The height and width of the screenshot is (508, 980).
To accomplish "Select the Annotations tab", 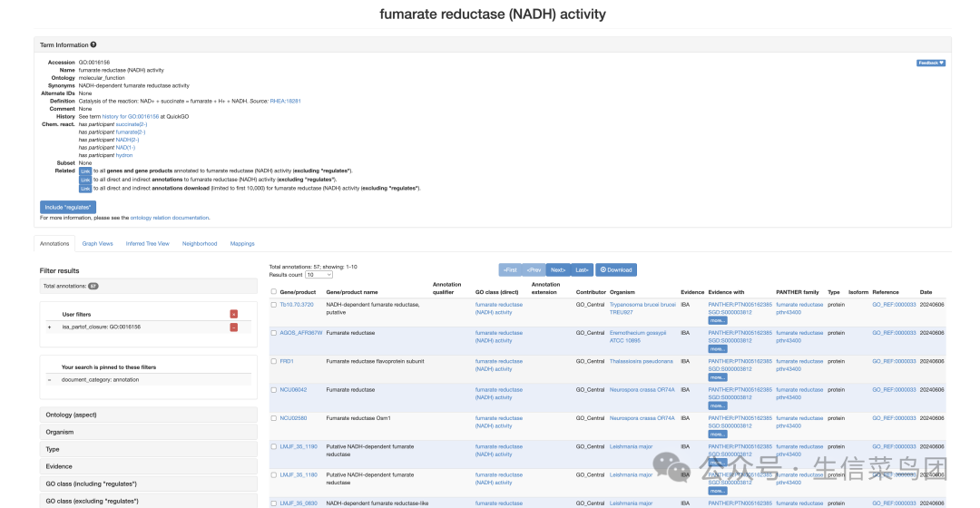I will tap(54, 244).
